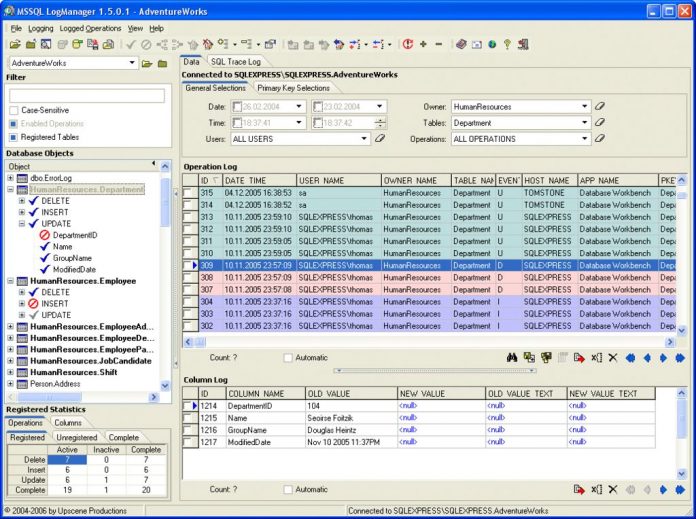The image size is (696, 519).
Task: Toggle the Case-Sensitive checkbox
Action: pos(14,110)
